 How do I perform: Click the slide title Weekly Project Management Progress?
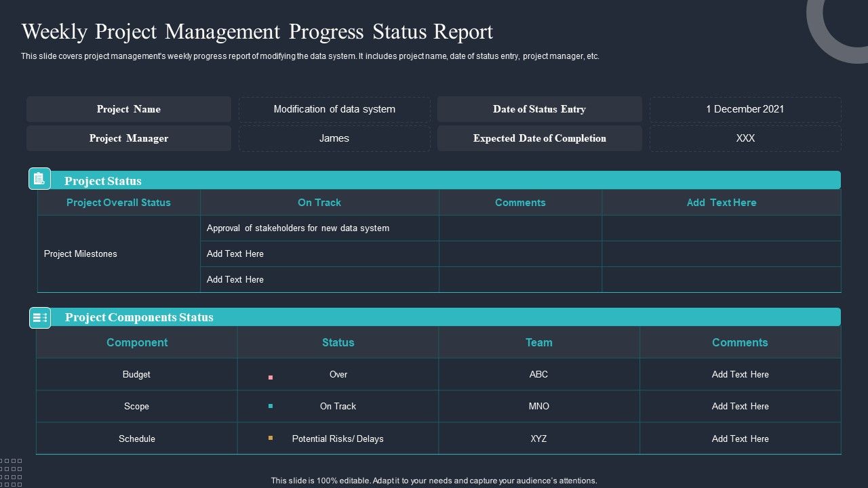click(258, 32)
